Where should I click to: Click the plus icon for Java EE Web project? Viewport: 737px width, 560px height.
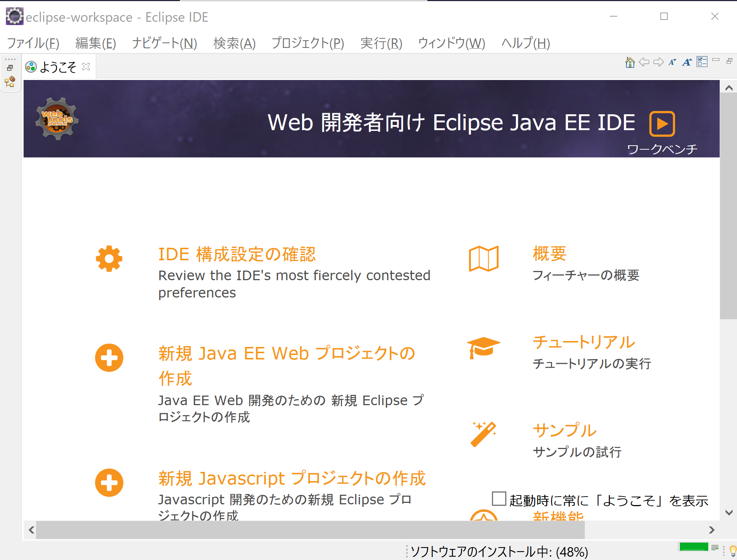pyautogui.click(x=109, y=358)
